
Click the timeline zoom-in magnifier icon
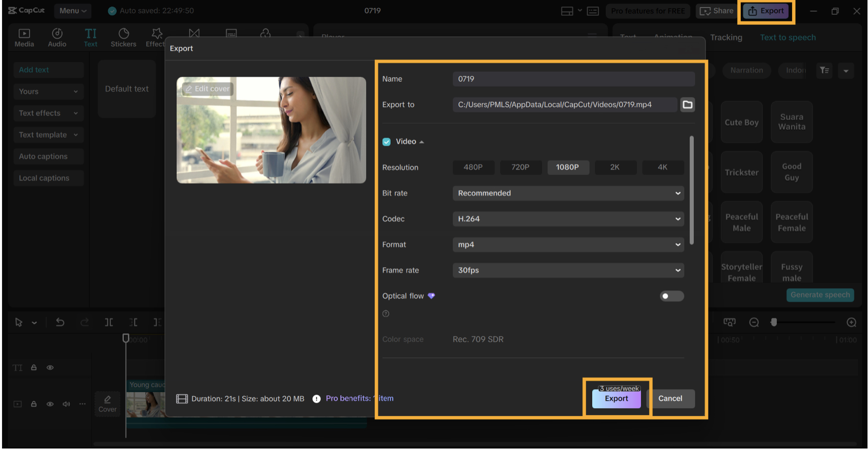[852, 323]
